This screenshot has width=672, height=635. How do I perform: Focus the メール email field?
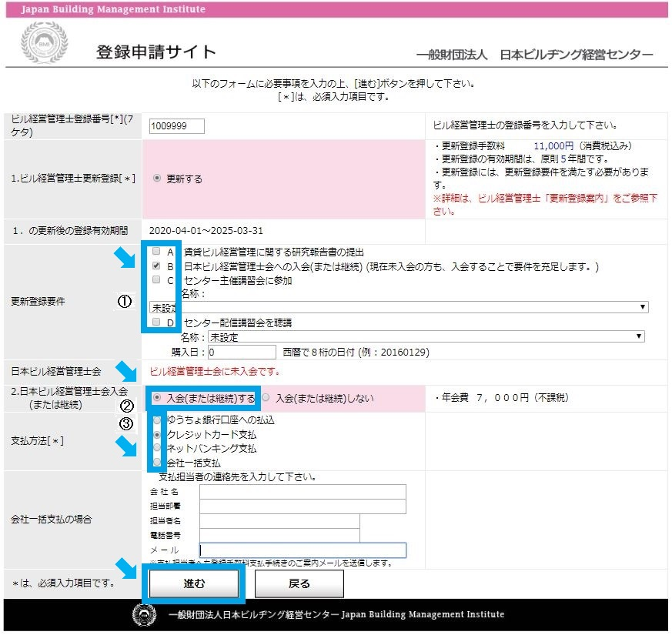pos(303,550)
